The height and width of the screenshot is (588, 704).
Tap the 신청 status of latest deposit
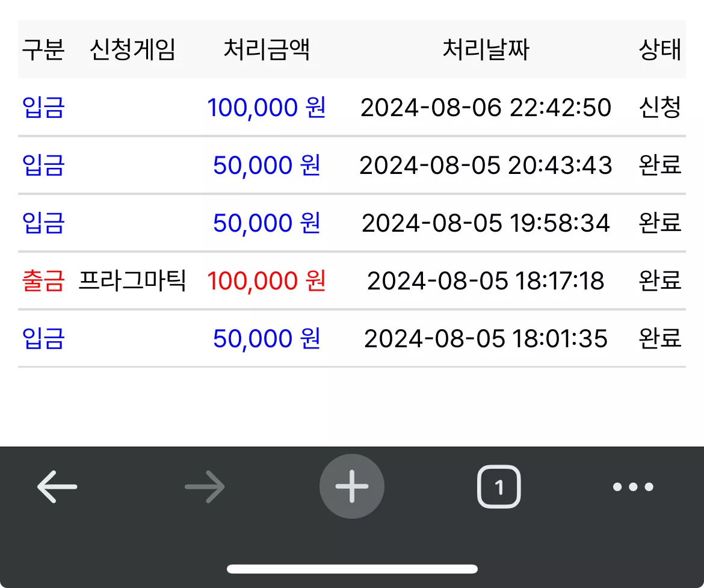(660, 107)
